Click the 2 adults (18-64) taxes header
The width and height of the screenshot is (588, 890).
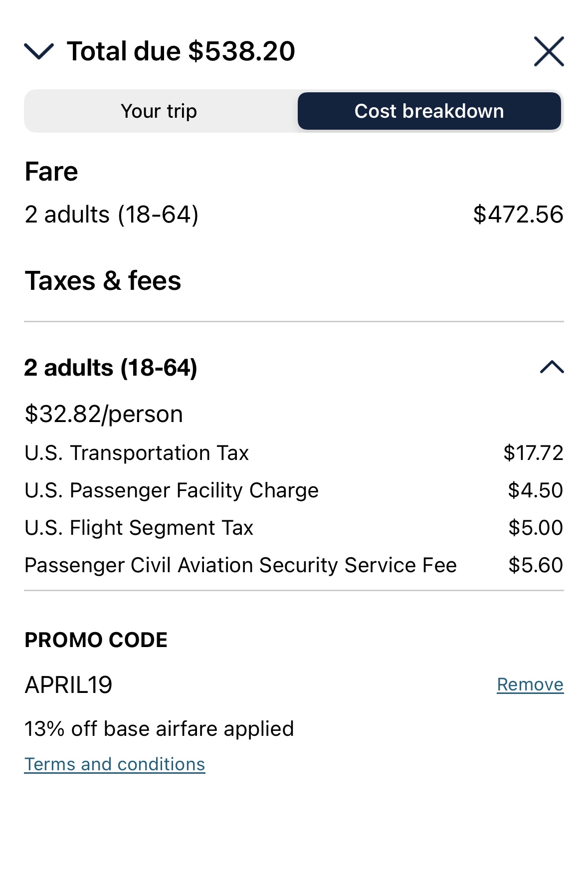point(111,368)
